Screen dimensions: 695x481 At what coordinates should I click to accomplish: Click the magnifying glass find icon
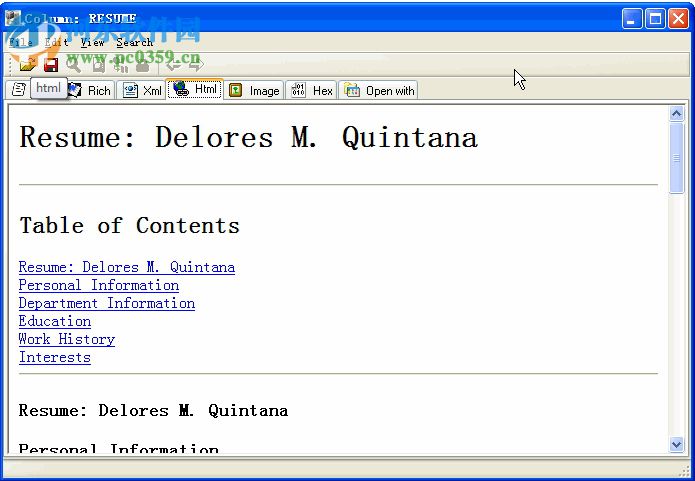74,65
